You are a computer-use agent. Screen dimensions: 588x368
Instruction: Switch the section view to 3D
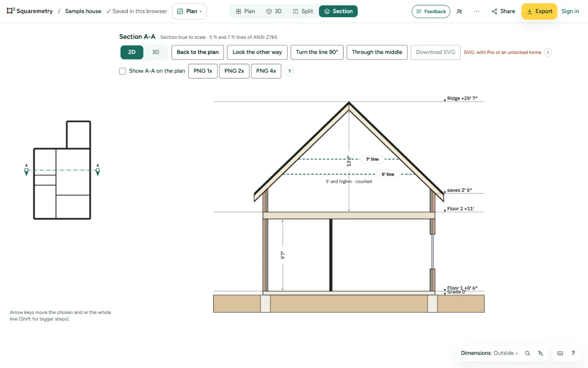tap(155, 52)
